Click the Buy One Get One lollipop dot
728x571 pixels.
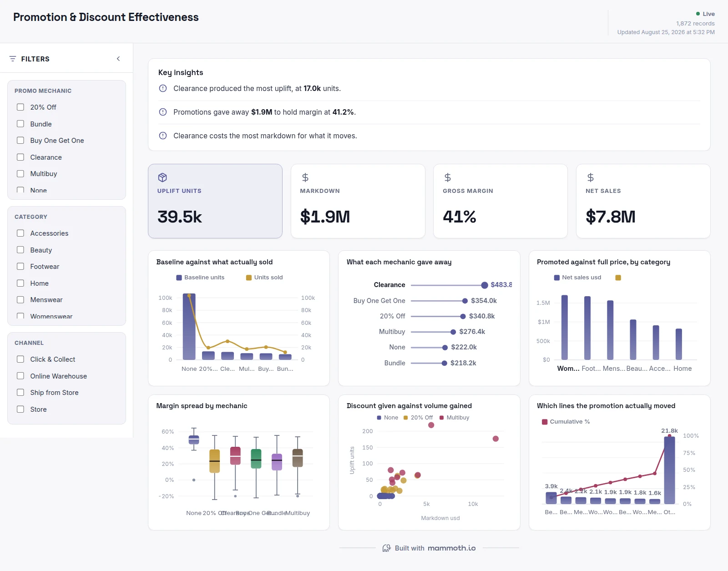(465, 301)
